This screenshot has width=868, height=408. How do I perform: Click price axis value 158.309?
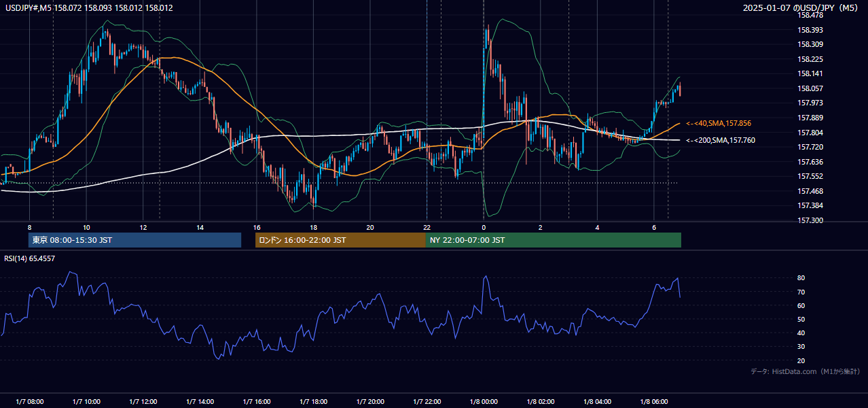(x=810, y=44)
